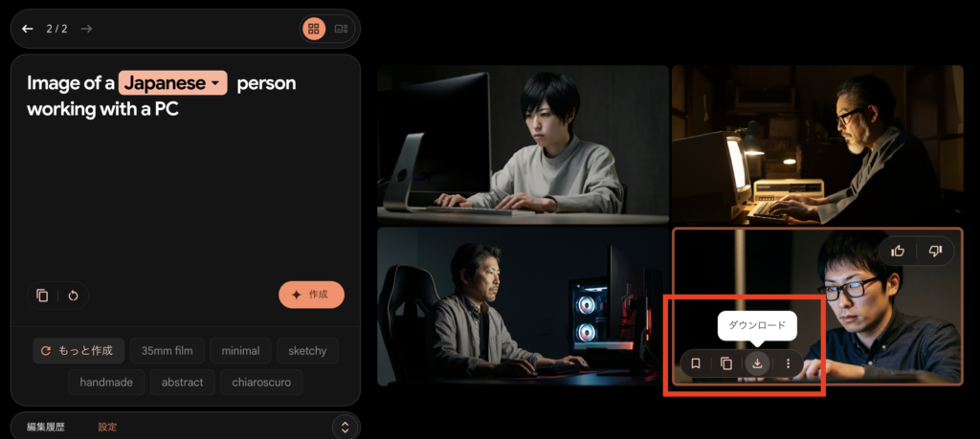Bookmark the selected image

click(696, 363)
